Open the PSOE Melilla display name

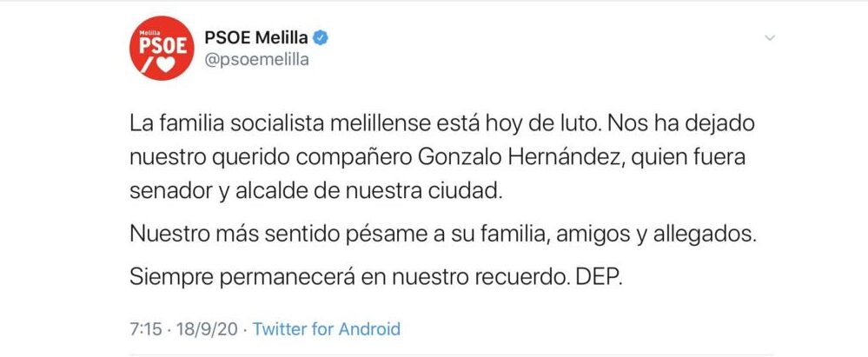(256, 37)
